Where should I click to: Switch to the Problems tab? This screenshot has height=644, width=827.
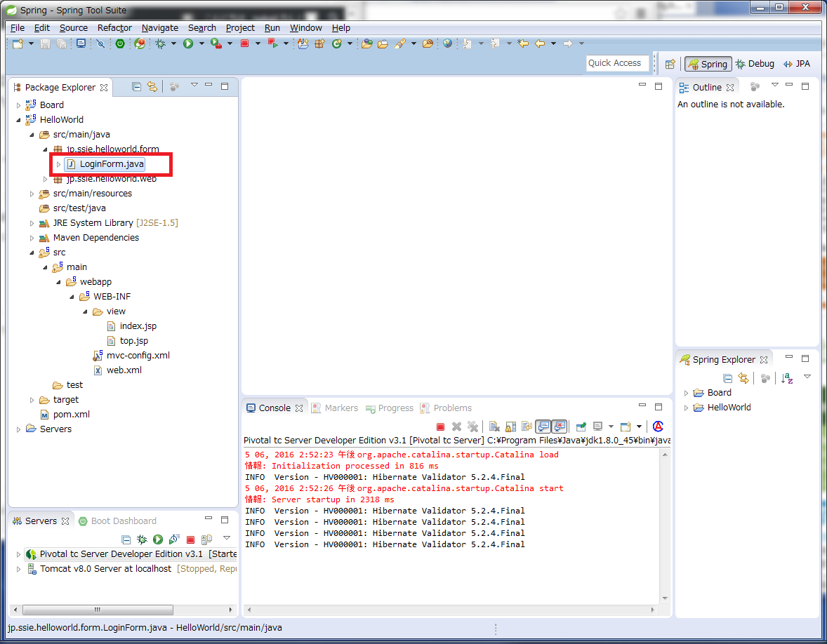click(451, 408)
